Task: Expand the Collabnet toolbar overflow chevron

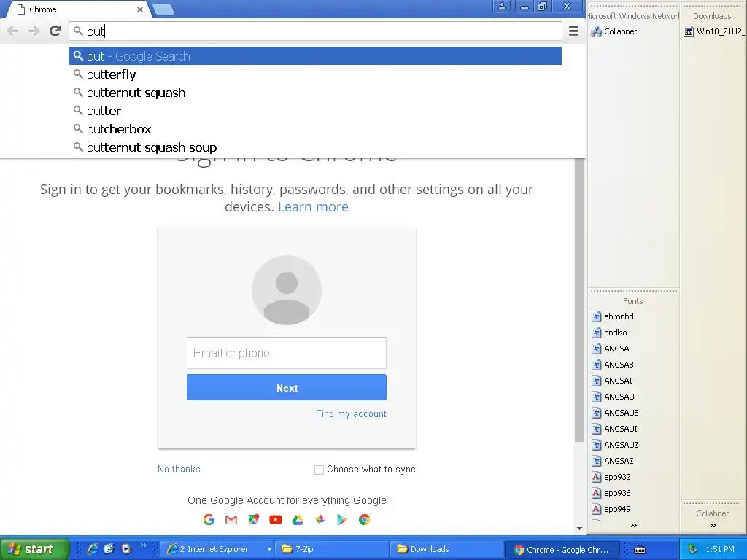Action: [713, 525]
